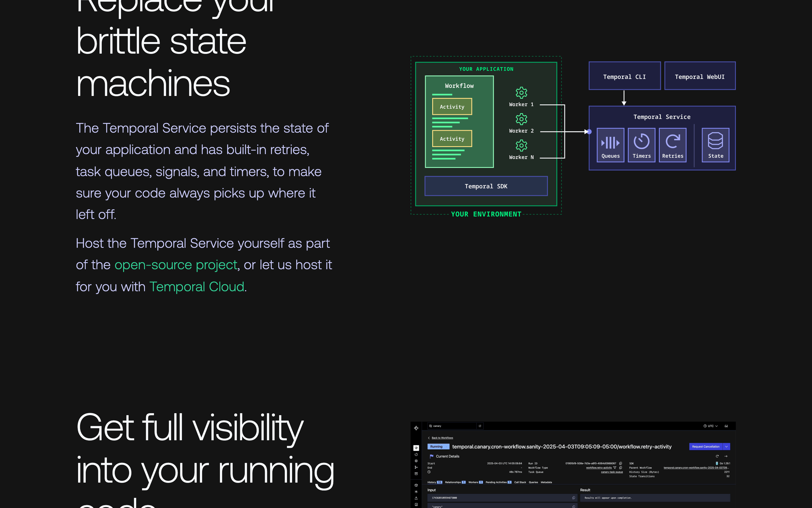Open the UTC timezone dropdown

click(x=710, y=426)
